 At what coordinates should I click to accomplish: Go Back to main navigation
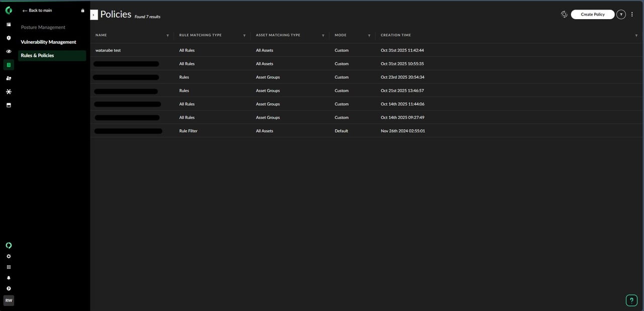(x=38, y=11)
